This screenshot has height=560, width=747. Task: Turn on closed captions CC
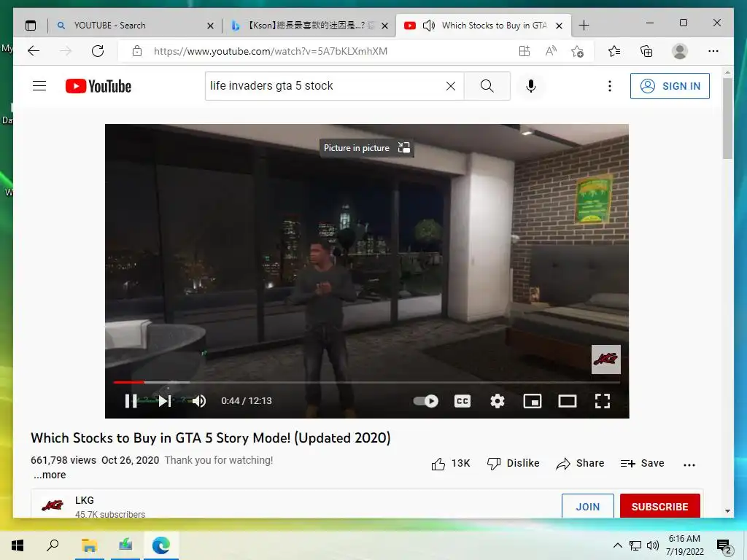pos(462,401)
